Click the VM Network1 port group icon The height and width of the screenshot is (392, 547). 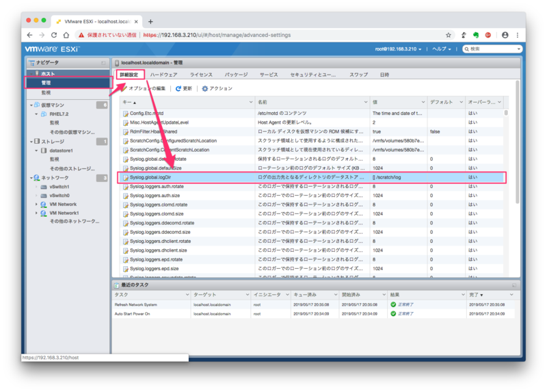tap(44, 213)
